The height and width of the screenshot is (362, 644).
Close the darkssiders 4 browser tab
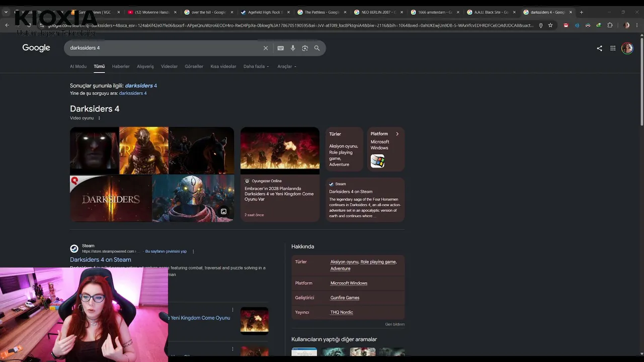[x=571, y=12]
